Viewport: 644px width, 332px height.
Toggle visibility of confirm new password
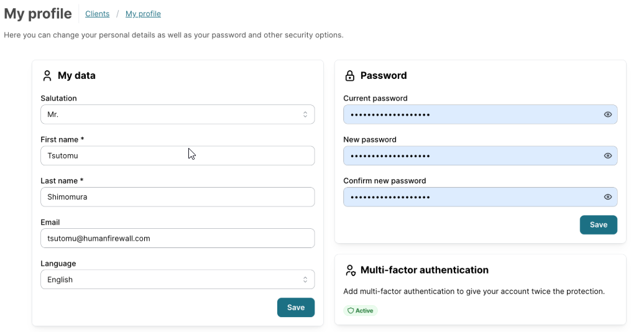point(608,197)
